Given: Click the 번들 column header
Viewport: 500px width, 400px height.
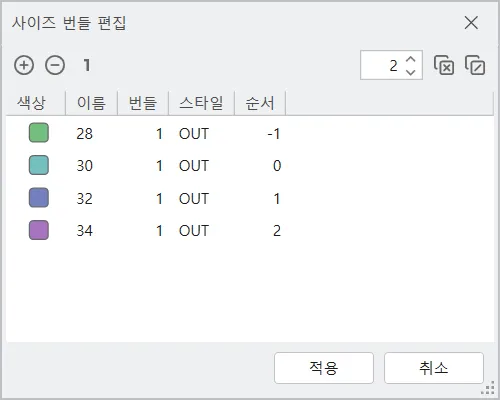Looking at the screenshot, I should click(143, 103).
